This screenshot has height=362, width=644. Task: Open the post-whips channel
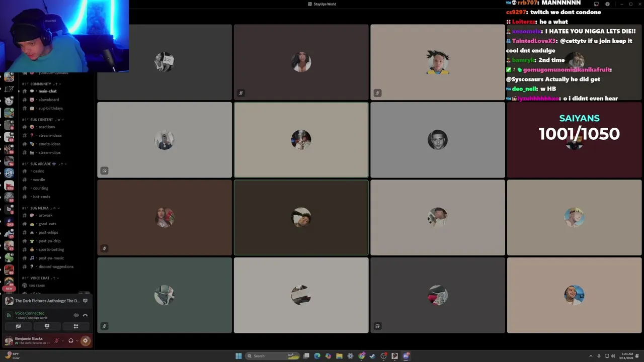[x=48, y=232]
